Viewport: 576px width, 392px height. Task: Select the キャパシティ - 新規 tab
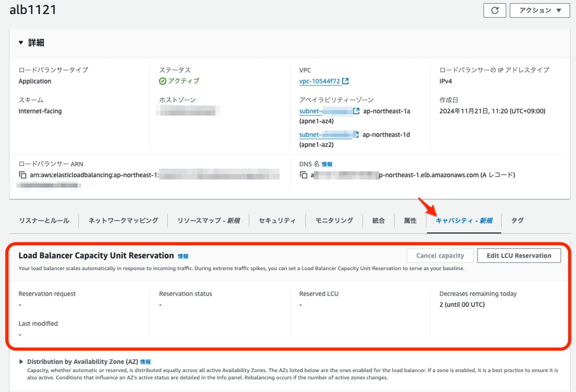[464, 221]
